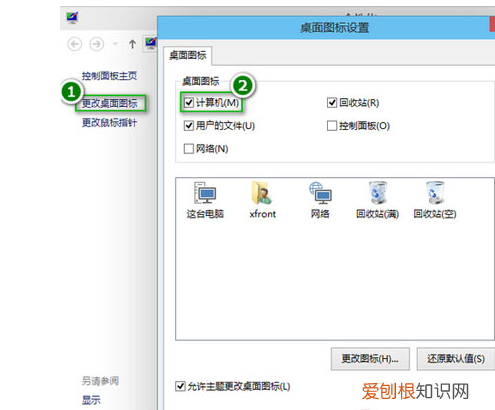This screenshot has height=410, width=495.
Task: Click the 更改图标(H)... button
Action: point(370,359)
